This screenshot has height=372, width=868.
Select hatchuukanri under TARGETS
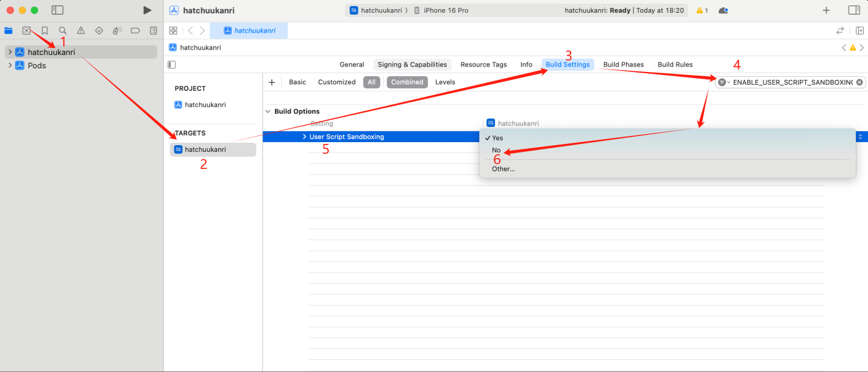213,149
